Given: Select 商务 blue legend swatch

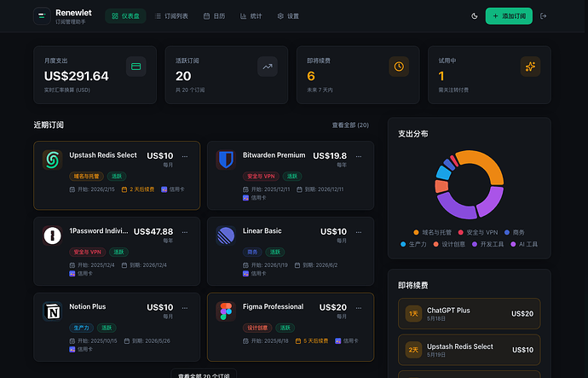Looking at the screenshot, I should tap(507, 232).
